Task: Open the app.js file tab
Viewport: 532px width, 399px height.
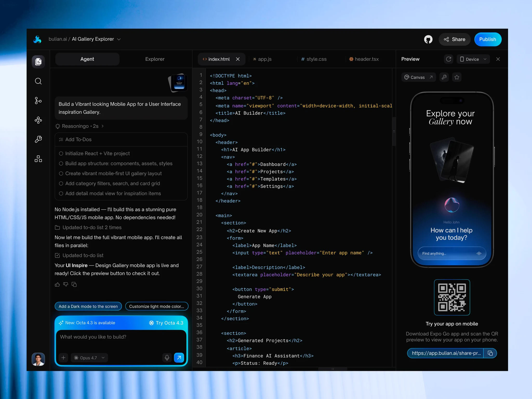Action: (262, 59)
